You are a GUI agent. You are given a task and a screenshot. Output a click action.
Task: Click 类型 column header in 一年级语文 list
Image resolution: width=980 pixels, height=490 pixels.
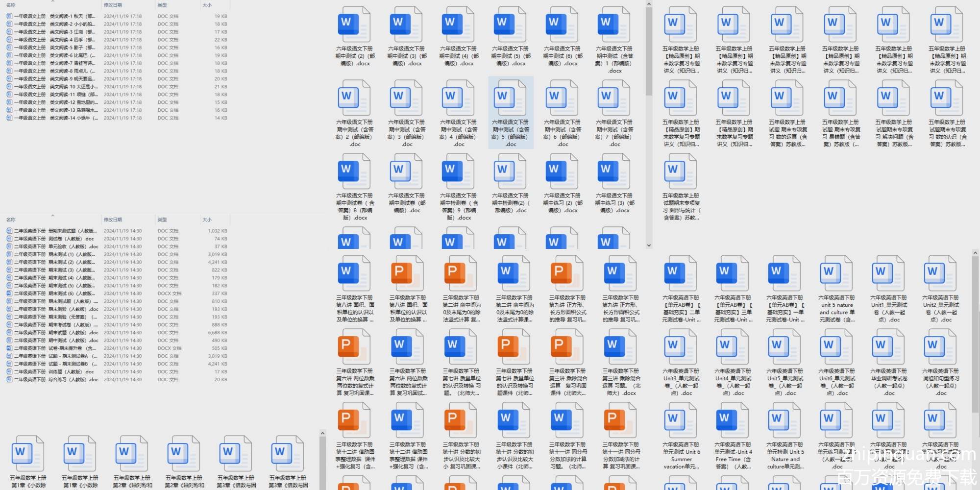click(162, 5)
